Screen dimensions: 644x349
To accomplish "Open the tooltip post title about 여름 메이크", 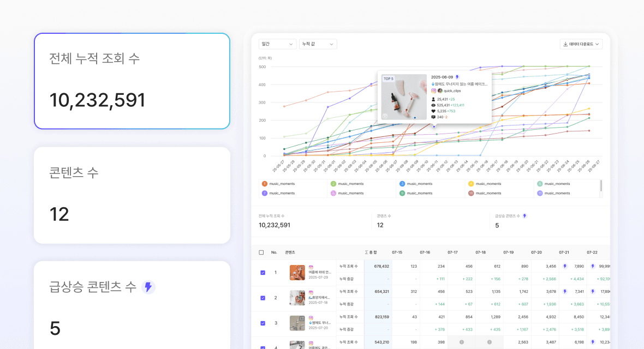I will 459,84.
